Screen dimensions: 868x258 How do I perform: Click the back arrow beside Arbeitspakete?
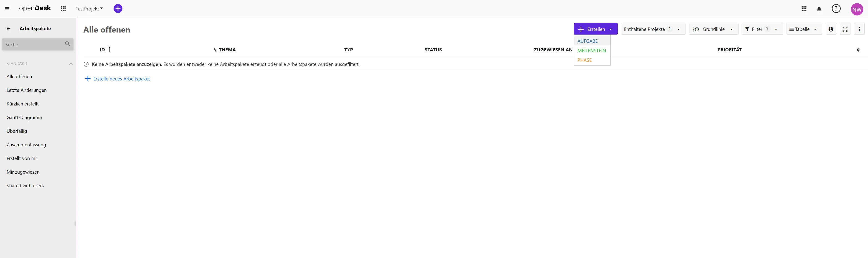[x=8, y=29]
